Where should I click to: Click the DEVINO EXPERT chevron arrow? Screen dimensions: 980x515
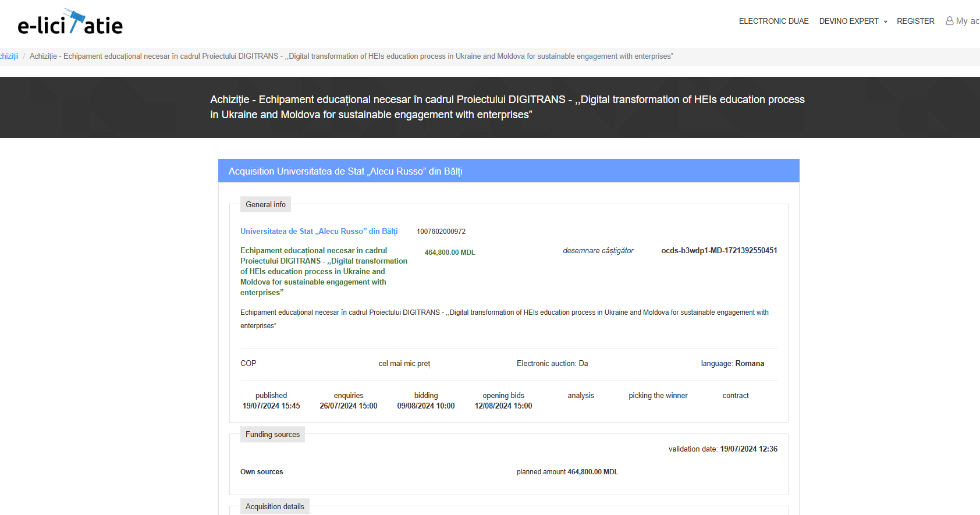pyautogui.click(x=886, y=22)
